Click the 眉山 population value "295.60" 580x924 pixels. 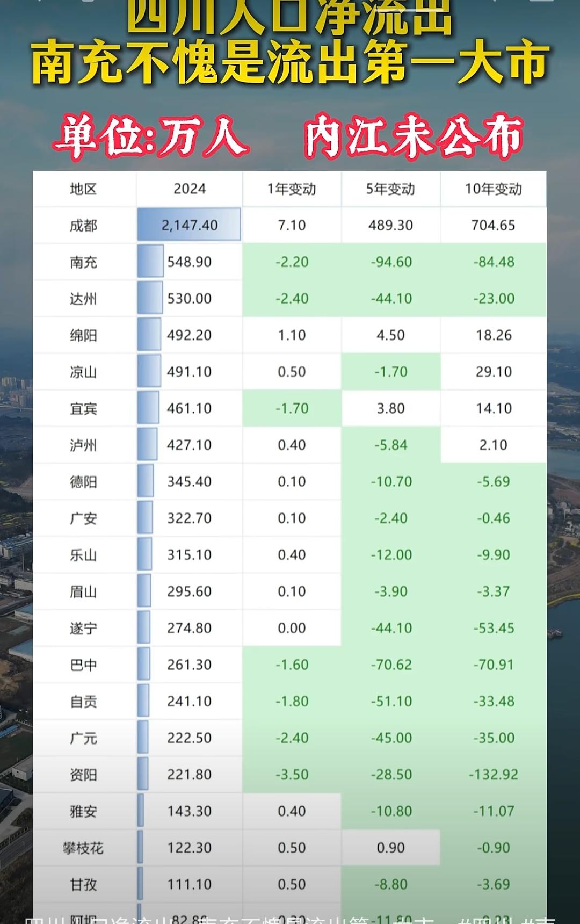point(190,590)
